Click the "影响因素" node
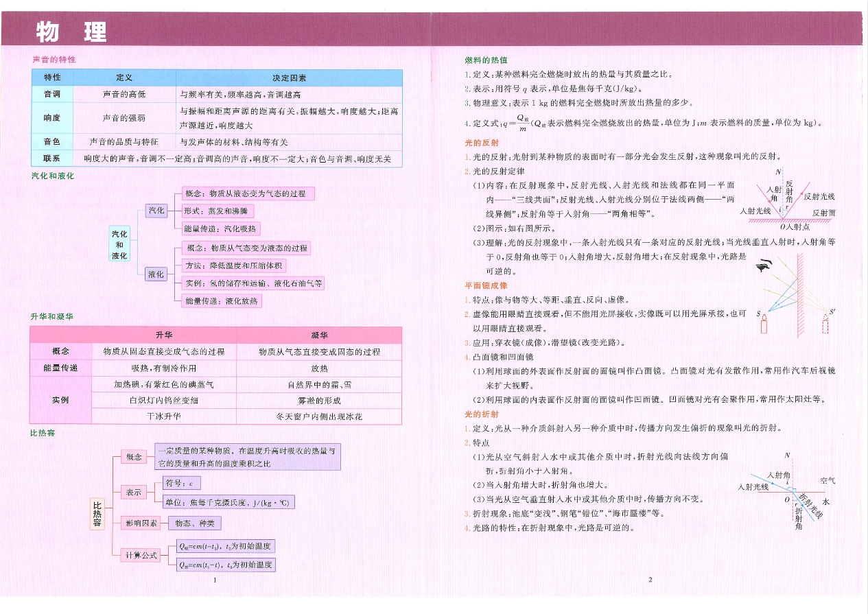Screen dimensions: 868x614 point(141,523)
